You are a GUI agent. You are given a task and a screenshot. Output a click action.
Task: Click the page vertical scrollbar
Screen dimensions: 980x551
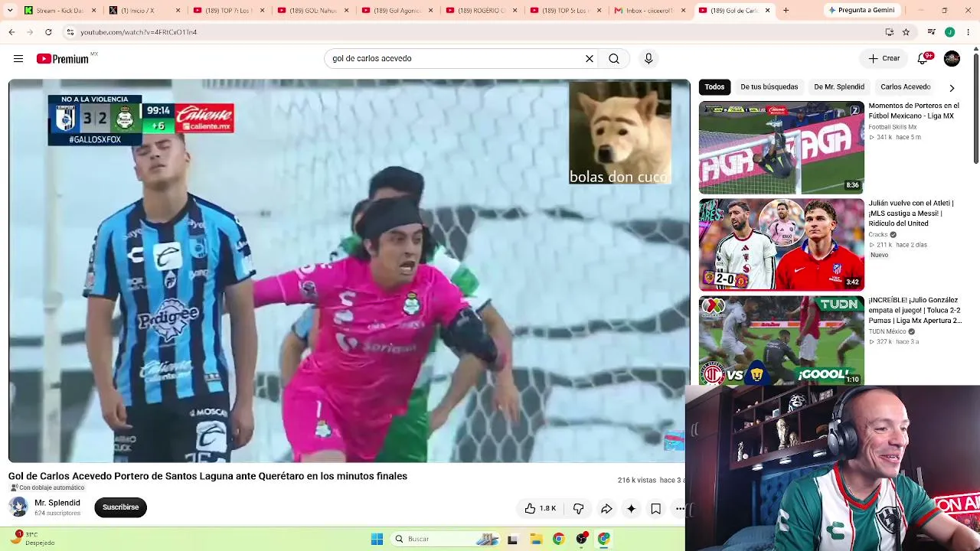click(975, 107)
